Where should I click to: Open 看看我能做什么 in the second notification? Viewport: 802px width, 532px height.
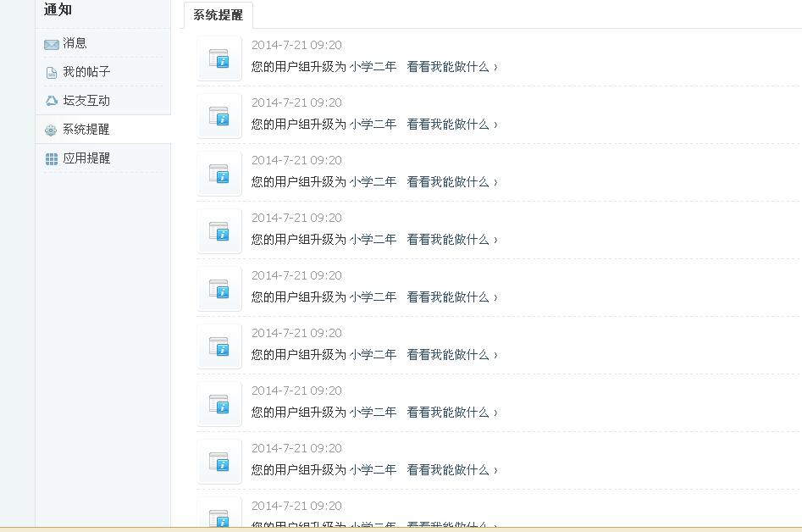(x=452, y=125)
